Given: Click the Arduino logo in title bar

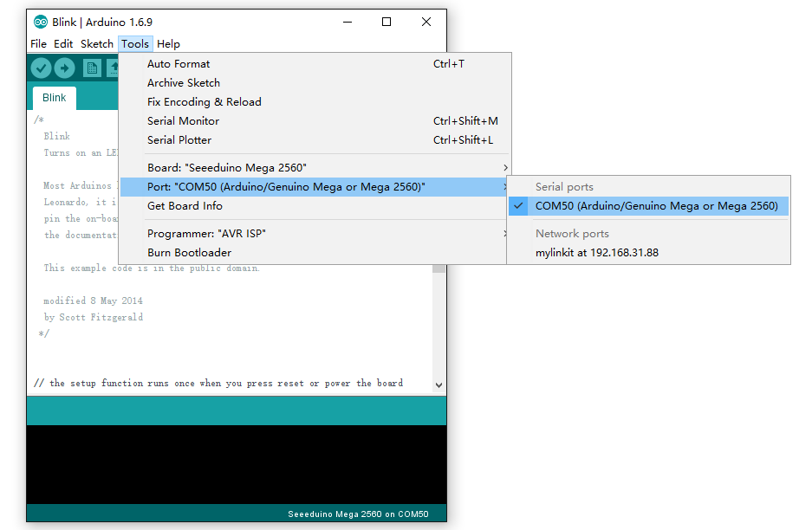Looking at the screenshot, I should pos(41,22).
